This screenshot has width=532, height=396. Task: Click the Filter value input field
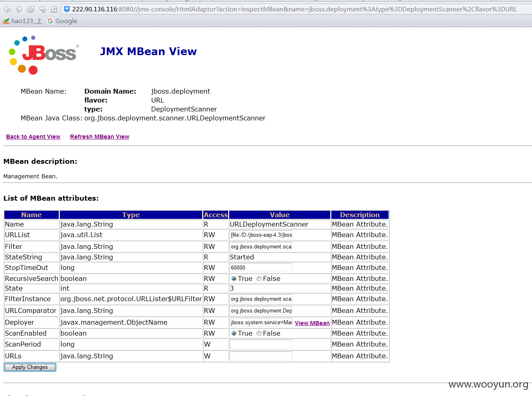[261, 246]
